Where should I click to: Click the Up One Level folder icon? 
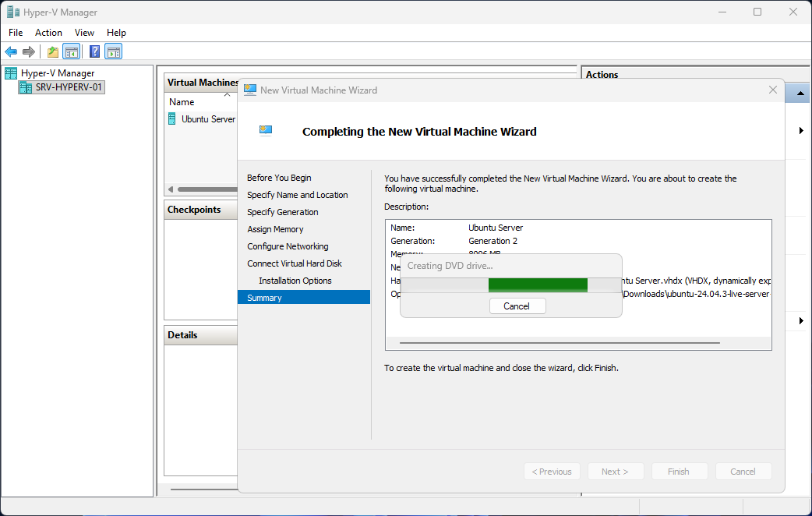click(x=52, y=52)
